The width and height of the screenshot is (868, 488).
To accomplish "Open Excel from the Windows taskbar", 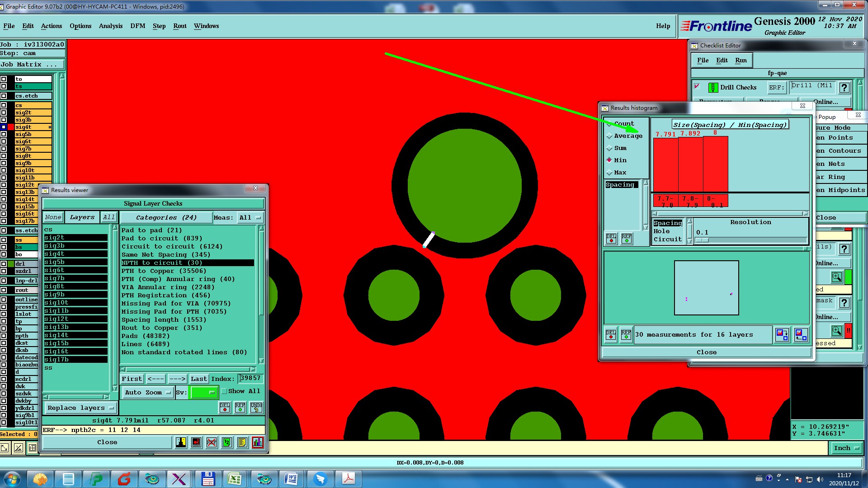I will point(235,479).
